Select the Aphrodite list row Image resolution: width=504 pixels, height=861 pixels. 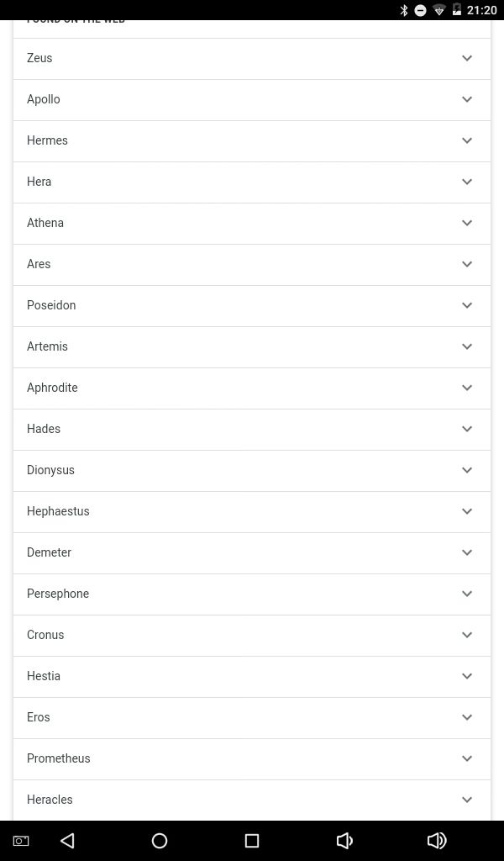point(252,388)
